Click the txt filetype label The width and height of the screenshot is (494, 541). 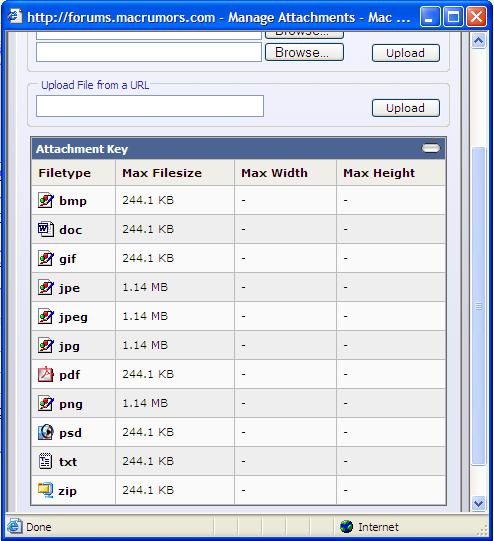68,461
